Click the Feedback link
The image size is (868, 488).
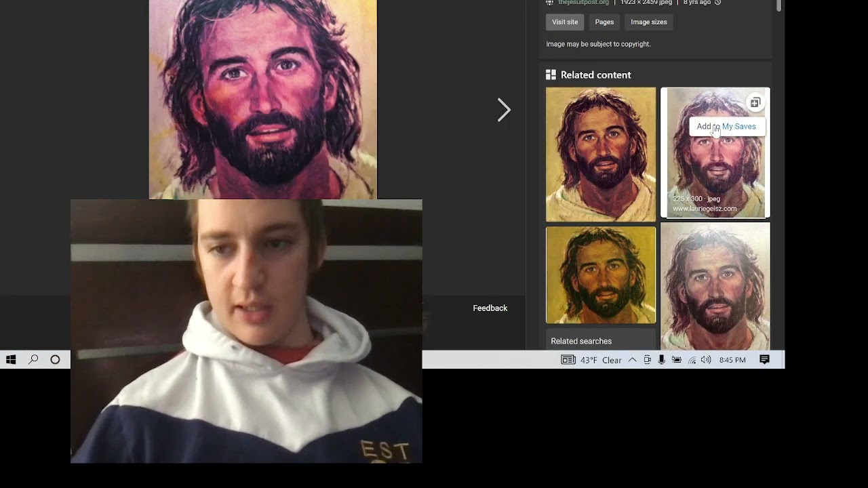pyautogui.click(x=490, y=308)
